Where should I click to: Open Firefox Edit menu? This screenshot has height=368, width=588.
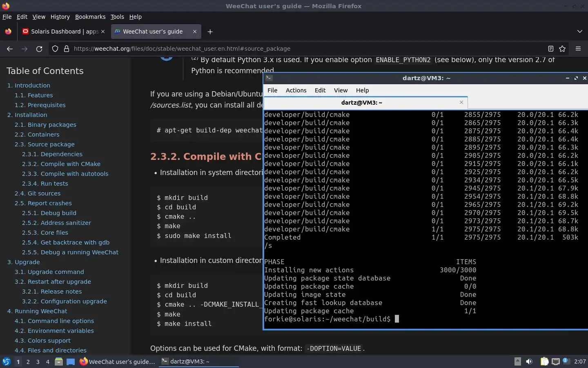(x=22, y=17)
